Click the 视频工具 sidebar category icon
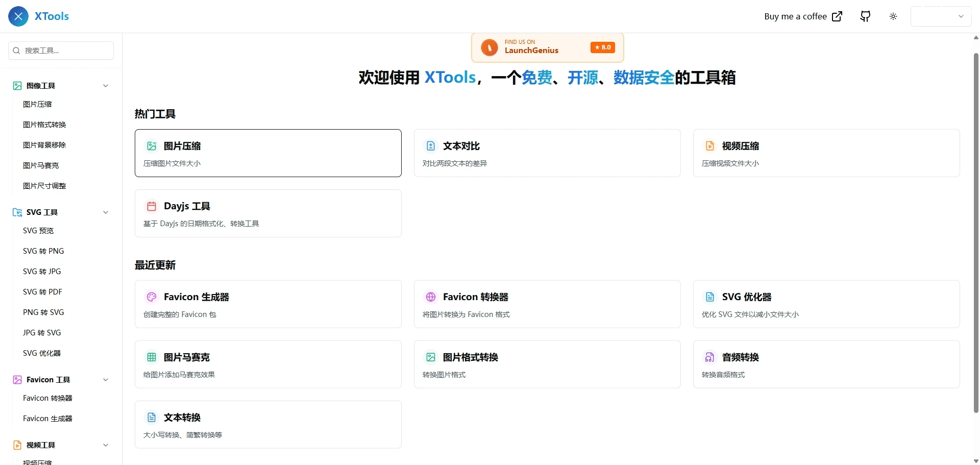 pyautogui.click(x=17, y=445)
